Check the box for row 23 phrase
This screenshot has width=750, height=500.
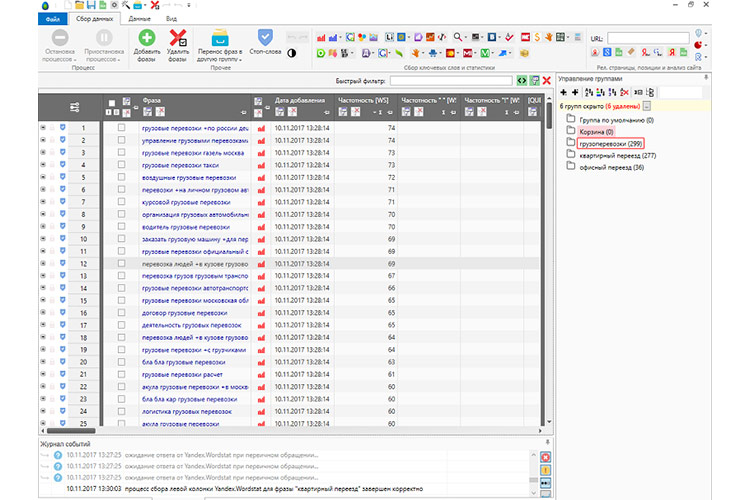[121, 399]
